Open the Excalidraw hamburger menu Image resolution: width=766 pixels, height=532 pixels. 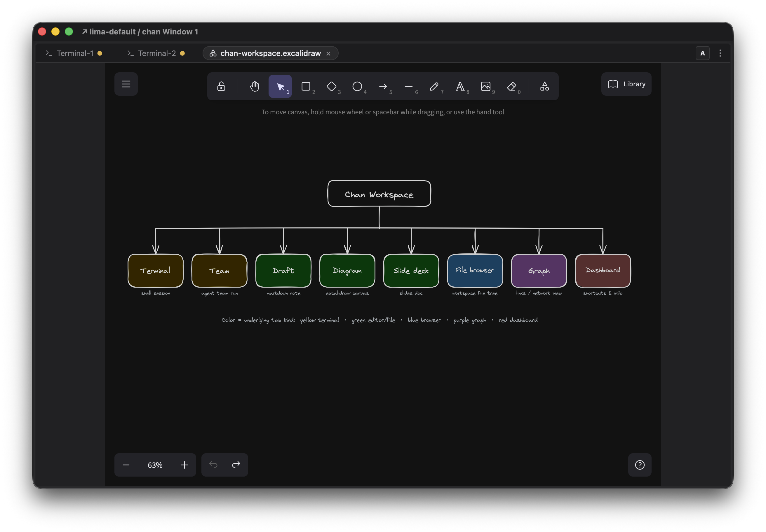(x=126, y=84)
